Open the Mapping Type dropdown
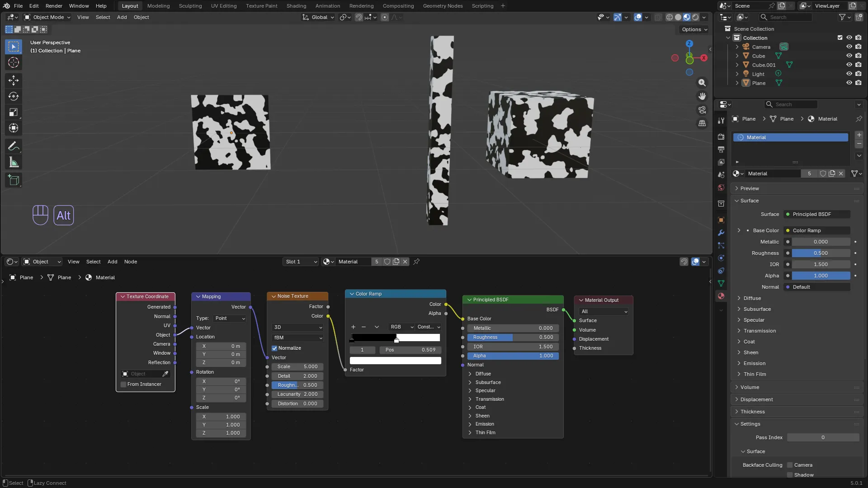The height and width of the screenshot is (488, 868). (x=230, y=319)
